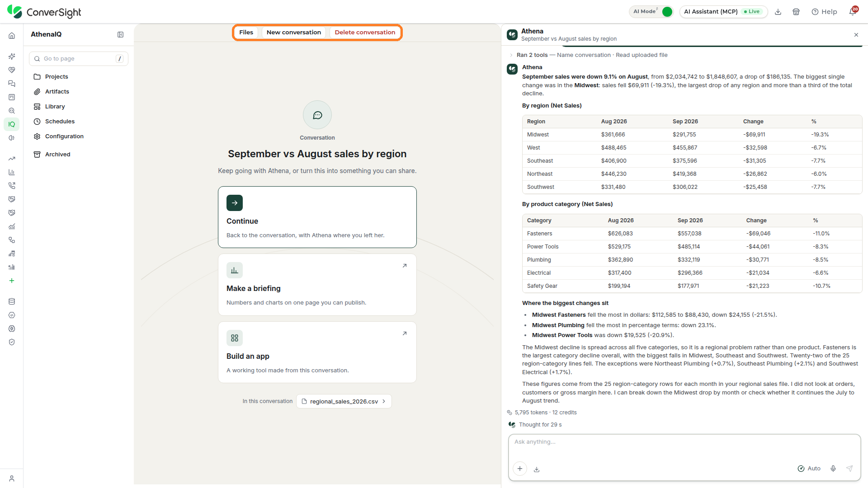The width and height of the screenshot is (868, 488).
Task: Open notifications bell with badge
Action: (x=853, y=11)
